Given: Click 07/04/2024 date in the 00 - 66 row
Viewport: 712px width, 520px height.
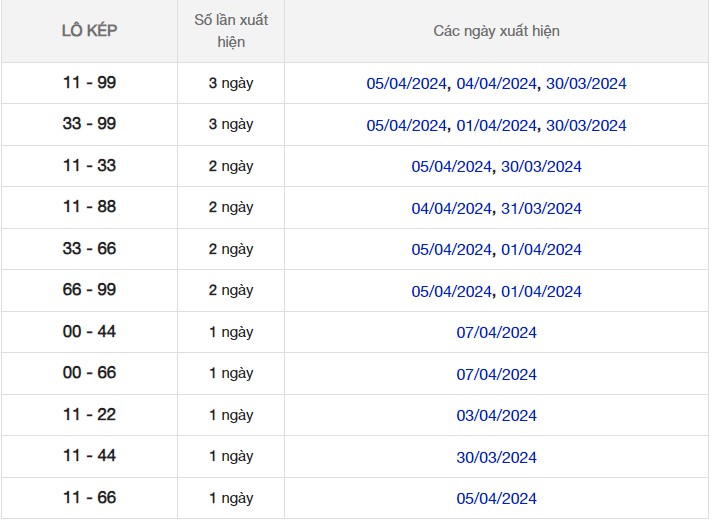Looking at the screenshot, I should click(496, 375).
